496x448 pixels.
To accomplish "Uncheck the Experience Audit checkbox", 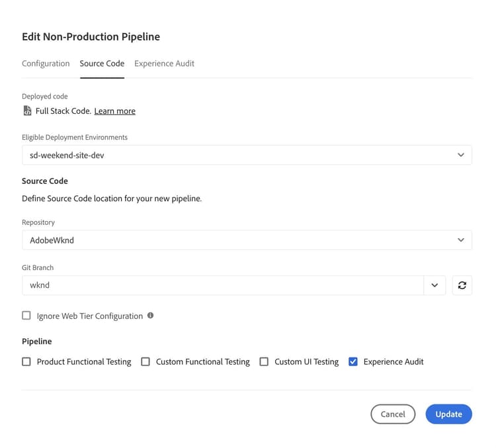I will [x=353, y=362].
